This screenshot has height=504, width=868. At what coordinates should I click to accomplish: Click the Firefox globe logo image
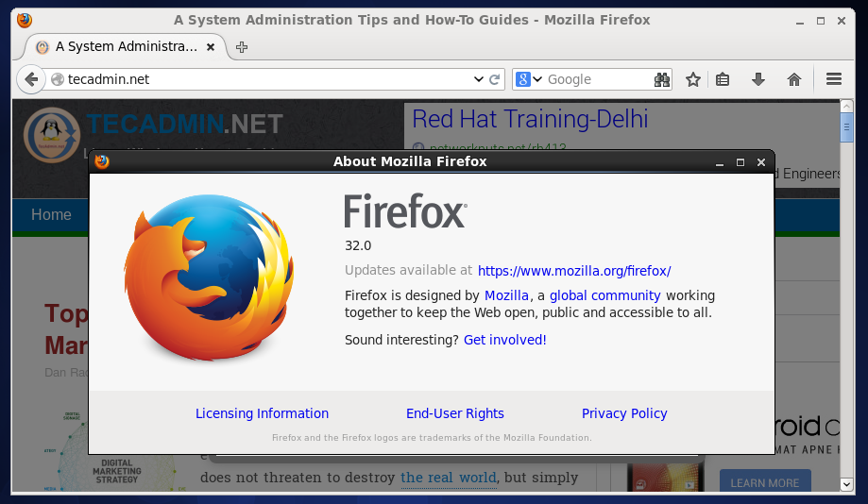pos(209,277)
